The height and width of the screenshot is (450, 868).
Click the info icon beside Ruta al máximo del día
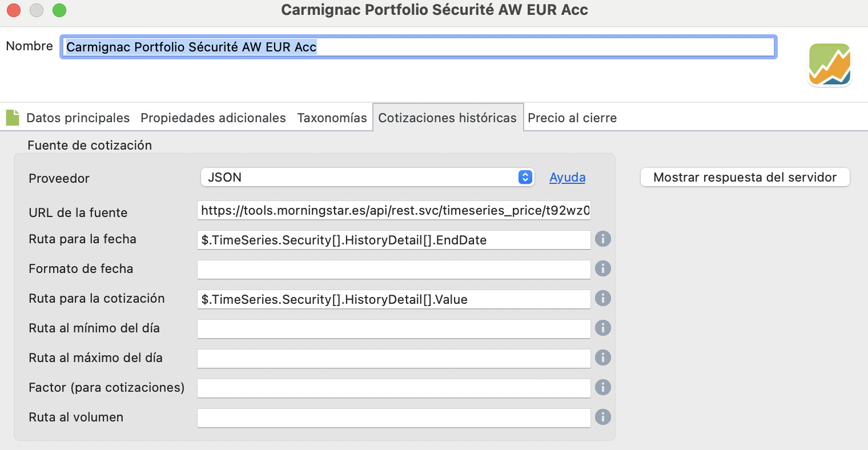coord(603,357)
